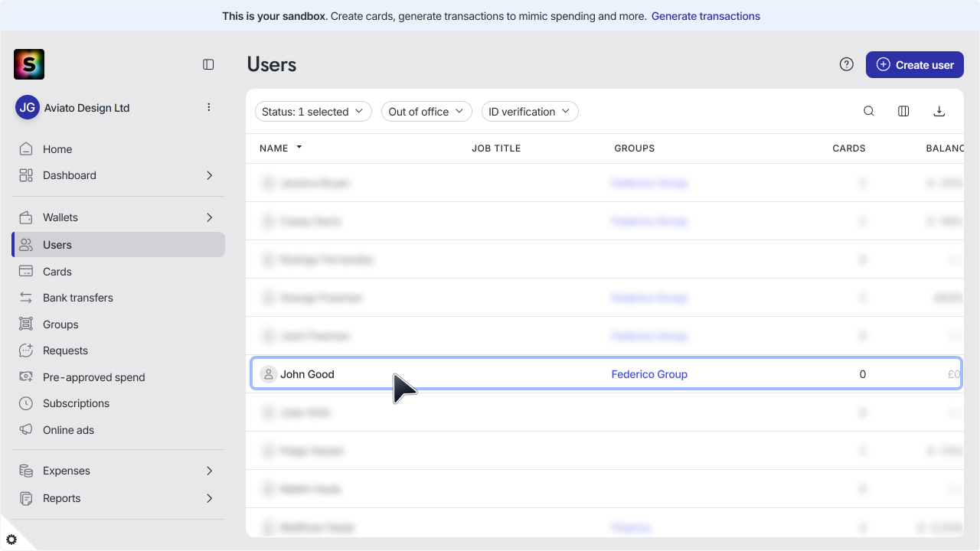Go to Home in sidebar

pyautogui.click(x=119, y=149)
